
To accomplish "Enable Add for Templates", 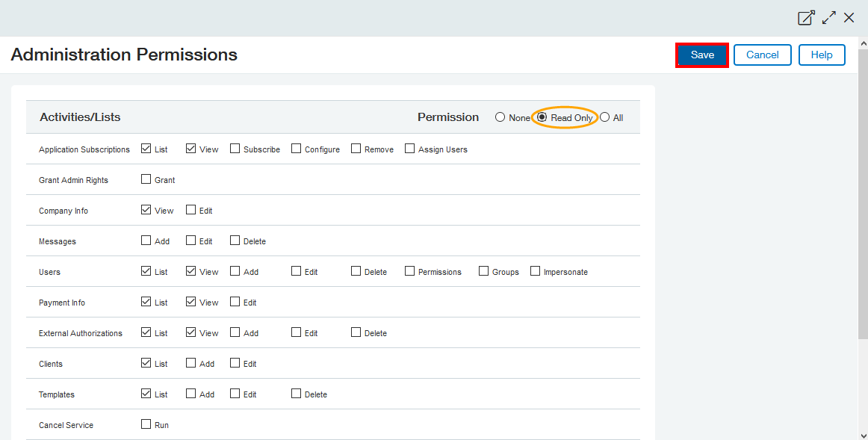I will click(x=191, y=394).
